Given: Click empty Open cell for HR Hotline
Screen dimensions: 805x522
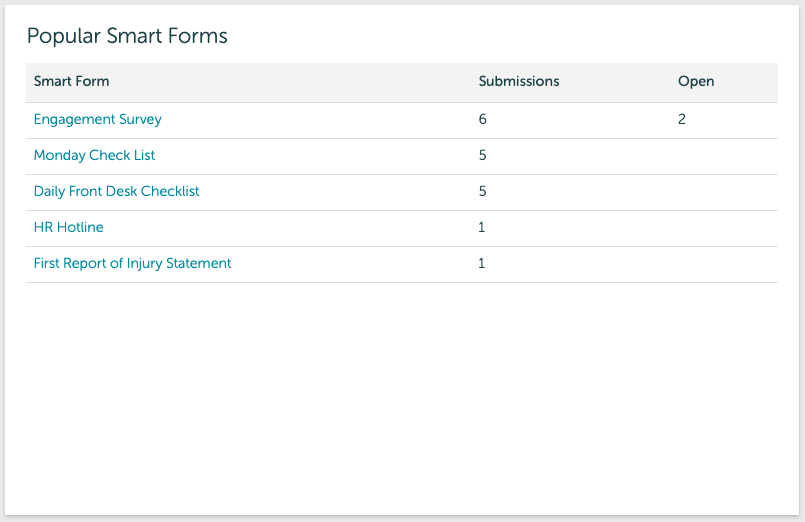Looking at the screenshot, I should click(x=722, y=227).
